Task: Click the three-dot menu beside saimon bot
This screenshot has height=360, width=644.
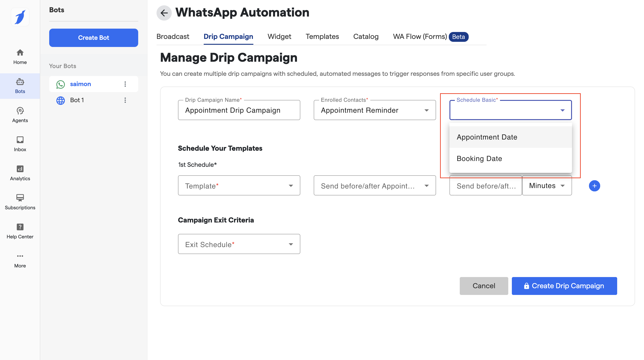Action: [x=125, y=84]
